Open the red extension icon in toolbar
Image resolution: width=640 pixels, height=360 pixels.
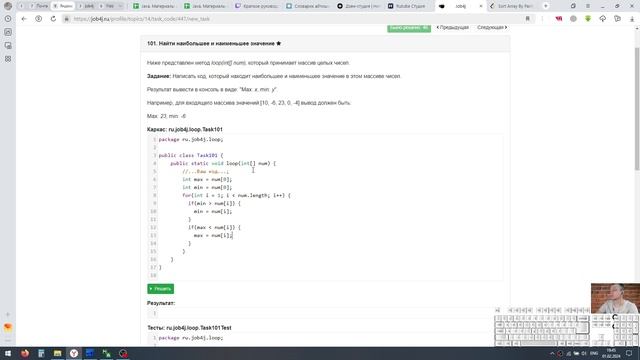(x=558, y=19)
